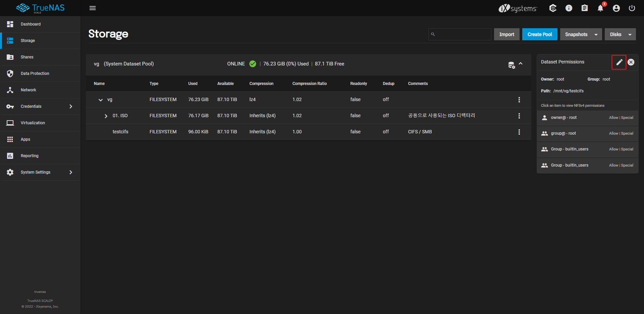Click the storage search input field
The height and width of the screenshot is (314, 644).
463,34
